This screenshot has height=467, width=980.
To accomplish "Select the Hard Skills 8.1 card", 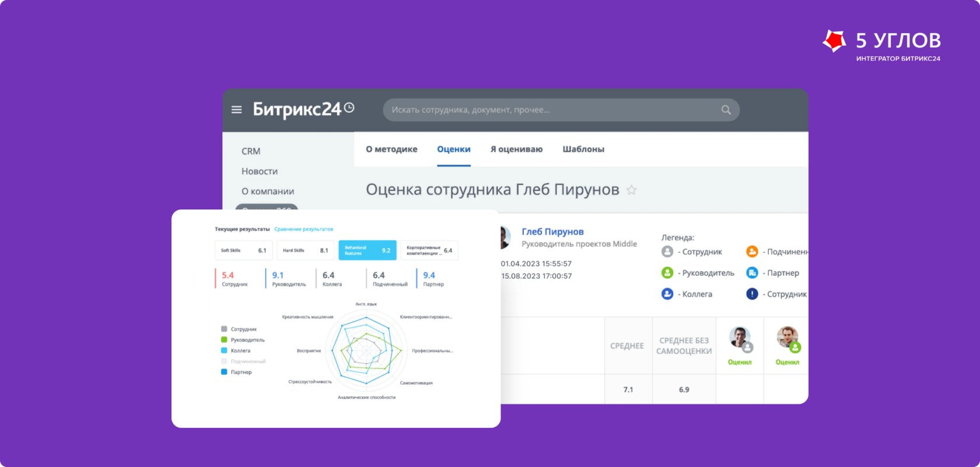I will coord(306,250).
